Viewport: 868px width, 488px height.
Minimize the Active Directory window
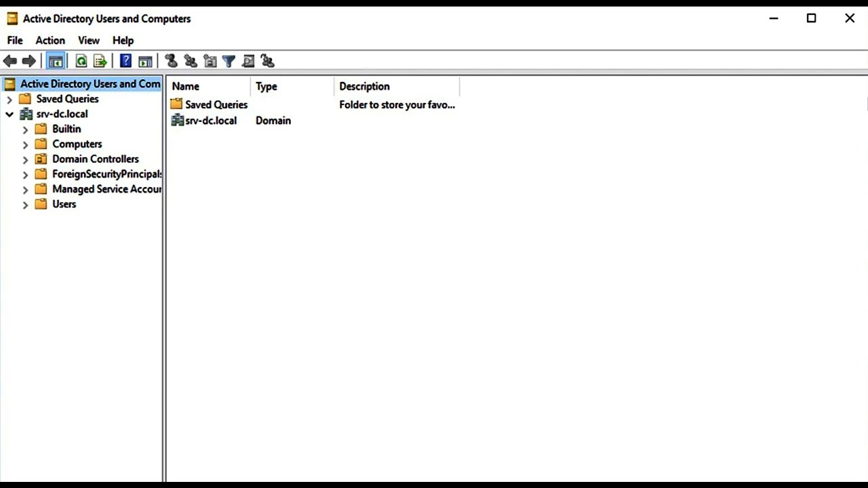(x=774, y=18)
